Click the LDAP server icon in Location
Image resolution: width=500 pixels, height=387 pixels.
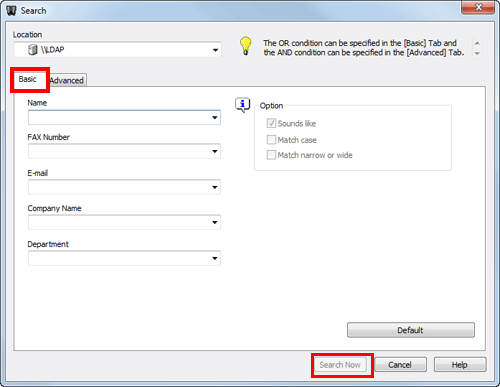click(32, 50)
